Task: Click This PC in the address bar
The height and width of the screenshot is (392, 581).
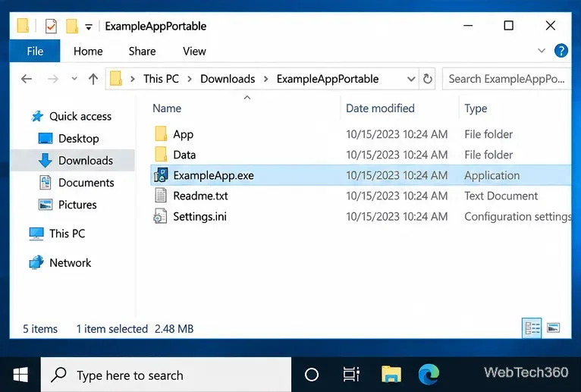Action: point(161,79)
